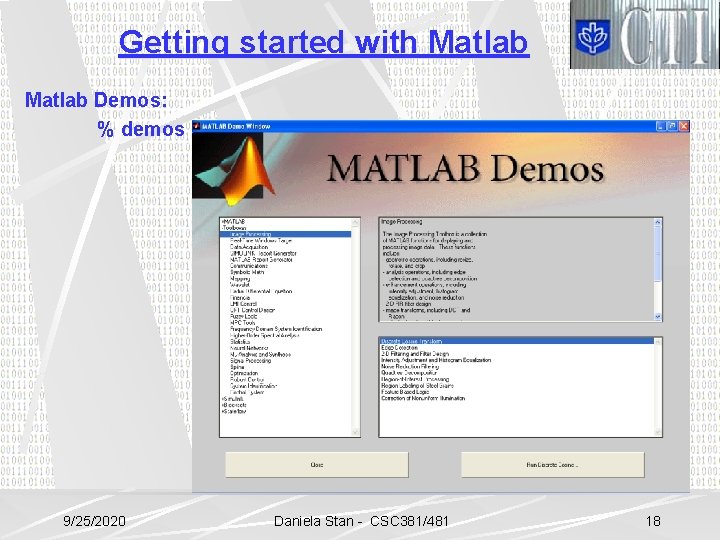The height and width of the screenshot is (540, 720).
Task: Select Frequency Domain System Identification
Action: pyautogui.click(x=276, y=329)
